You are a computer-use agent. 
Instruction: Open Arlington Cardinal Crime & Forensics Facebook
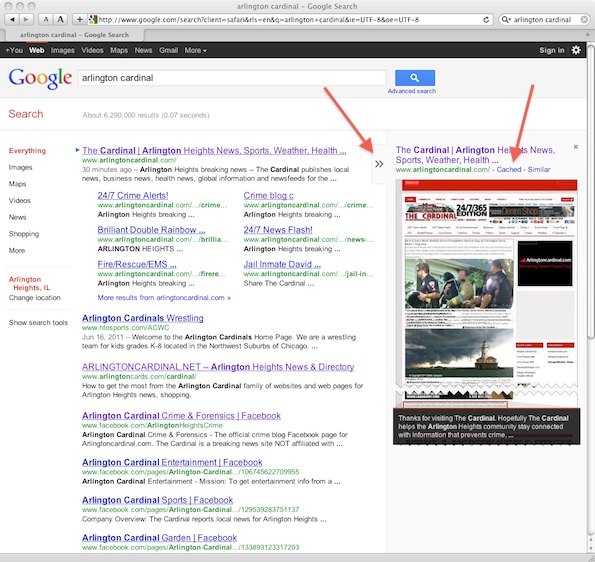click(x=181, y=416)
